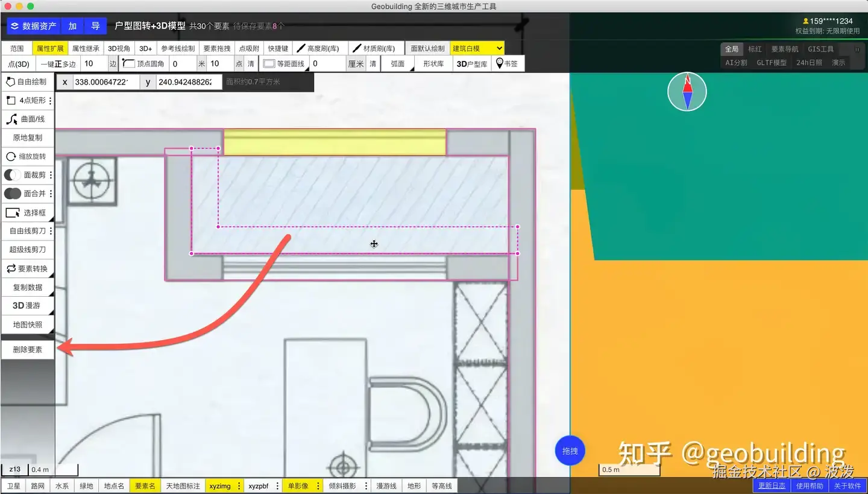Viewport: 868px width, 494px height.
Task: Expand options beside xyzimg layer
Action: pyautogui.click(x=239, y=486)
